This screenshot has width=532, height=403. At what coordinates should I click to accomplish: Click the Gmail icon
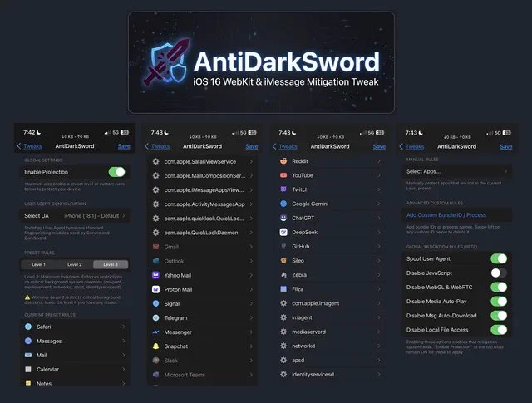click(155, 247)
